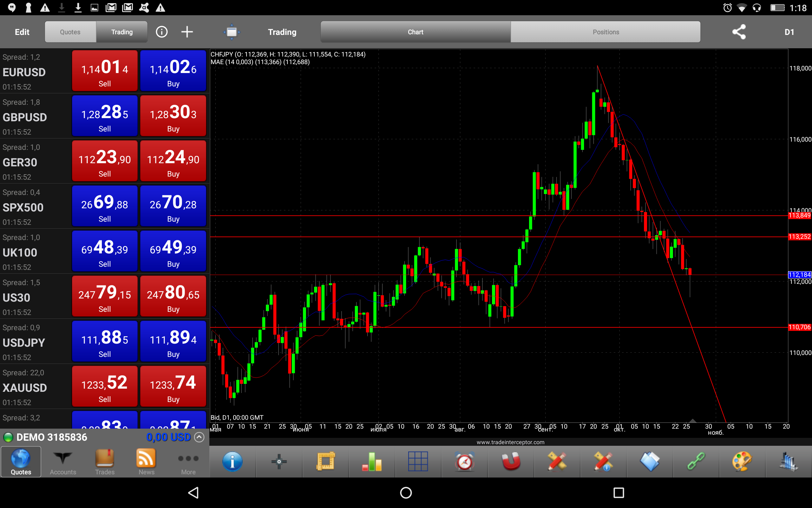Select the crosshair cursor tool
The image size is (812, 508).
click(x=279, y=462)
